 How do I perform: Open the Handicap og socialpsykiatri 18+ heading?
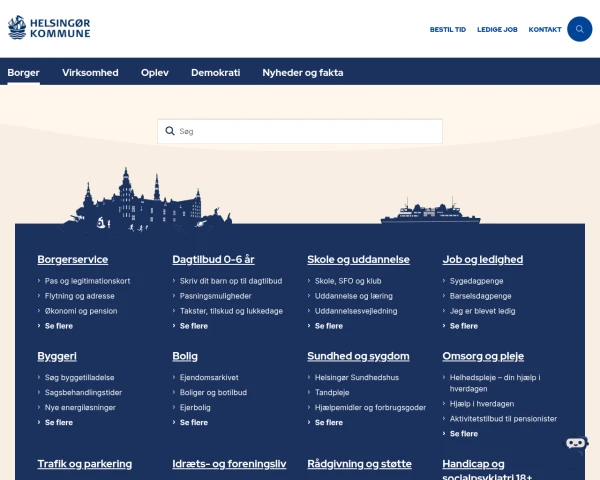coord(487,469)
